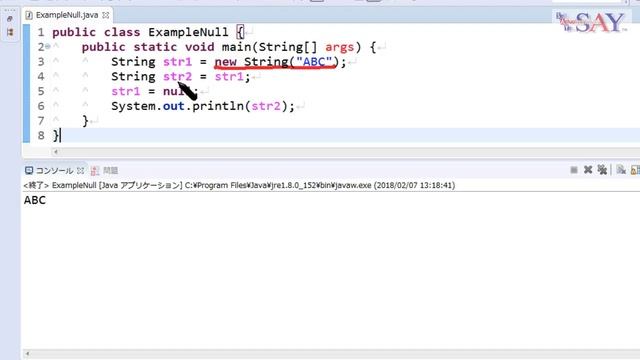Click line number 8 in the editor gutter
The image size is (640, 360).
[41, 136]
